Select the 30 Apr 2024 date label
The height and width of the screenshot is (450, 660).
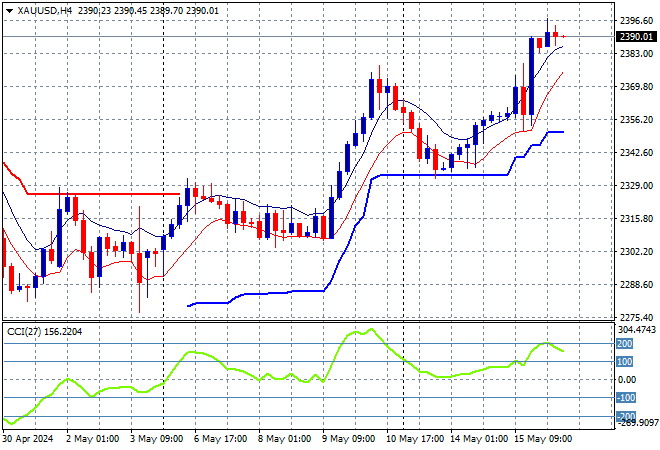point(30,437)
